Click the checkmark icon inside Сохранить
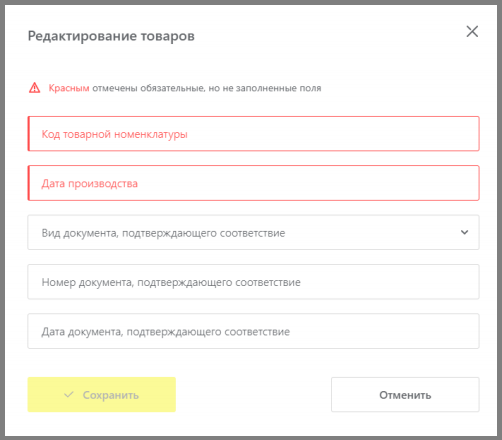502x440 pixels. [x=69, y=395]
